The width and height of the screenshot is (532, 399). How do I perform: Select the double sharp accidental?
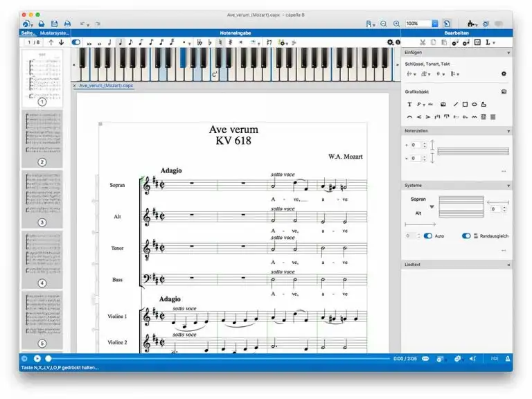pos(241,42)
